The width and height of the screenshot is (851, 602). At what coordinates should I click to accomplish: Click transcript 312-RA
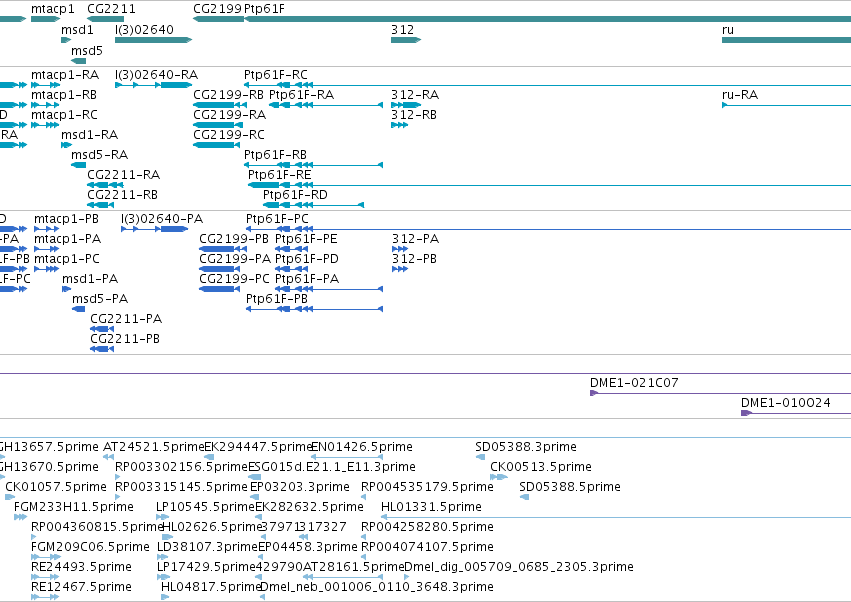(406, 105)
